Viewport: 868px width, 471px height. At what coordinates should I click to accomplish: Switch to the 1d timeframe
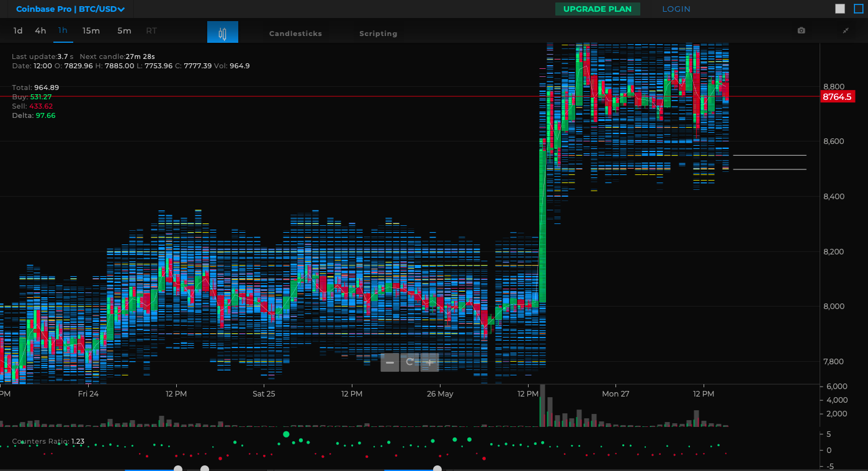pos(18,31)
